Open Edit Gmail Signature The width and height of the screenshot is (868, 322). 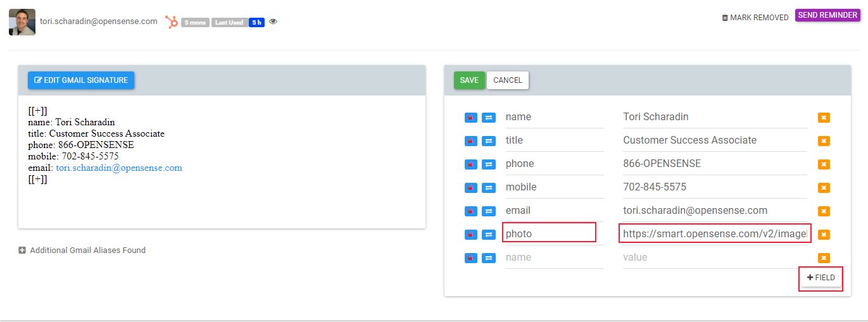point(81,80)
